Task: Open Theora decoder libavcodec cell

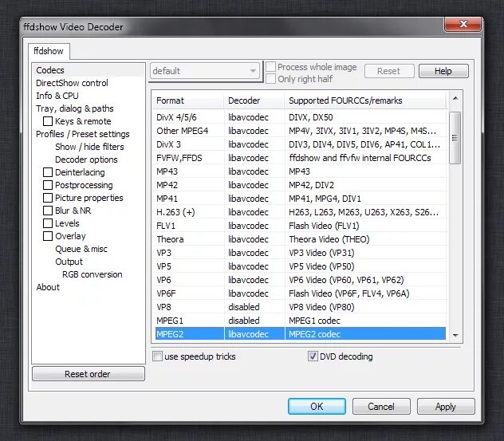Action: (254, 239)
